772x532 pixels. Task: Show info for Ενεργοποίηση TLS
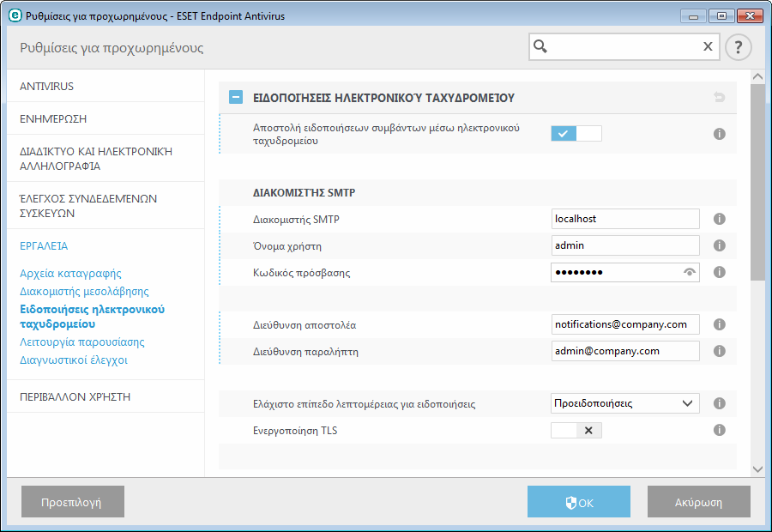[x=720, y=430]
